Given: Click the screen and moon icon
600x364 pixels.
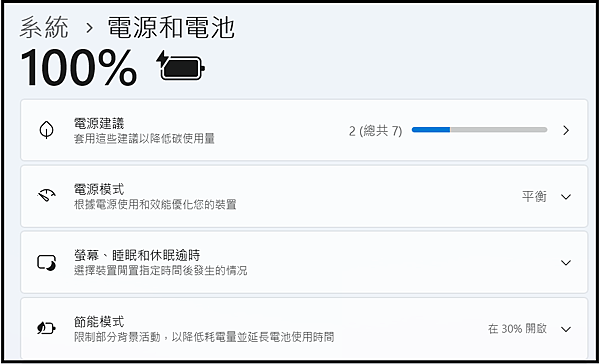Looking at the screenshot, I should tap(47, 263).
